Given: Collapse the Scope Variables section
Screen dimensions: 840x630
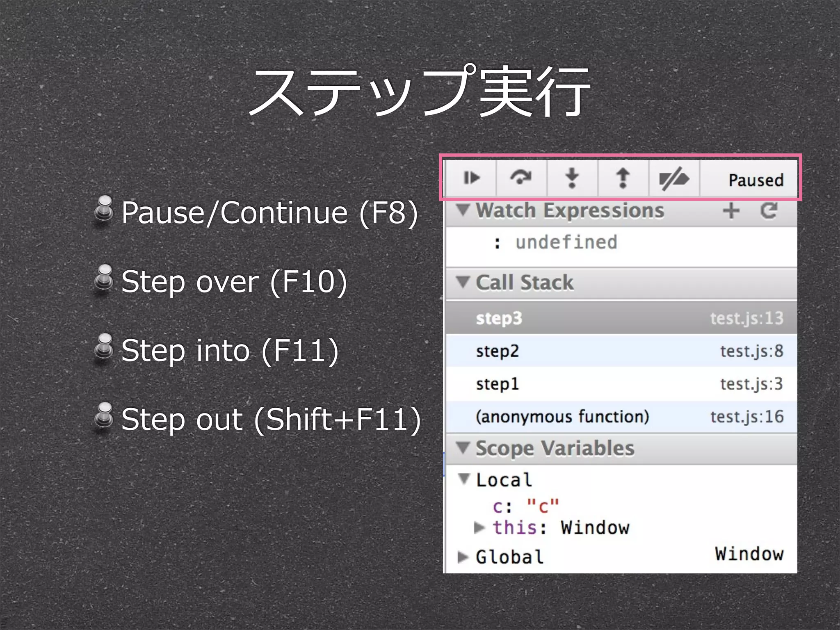Looking at the screenshot, I should pos(463,448).
